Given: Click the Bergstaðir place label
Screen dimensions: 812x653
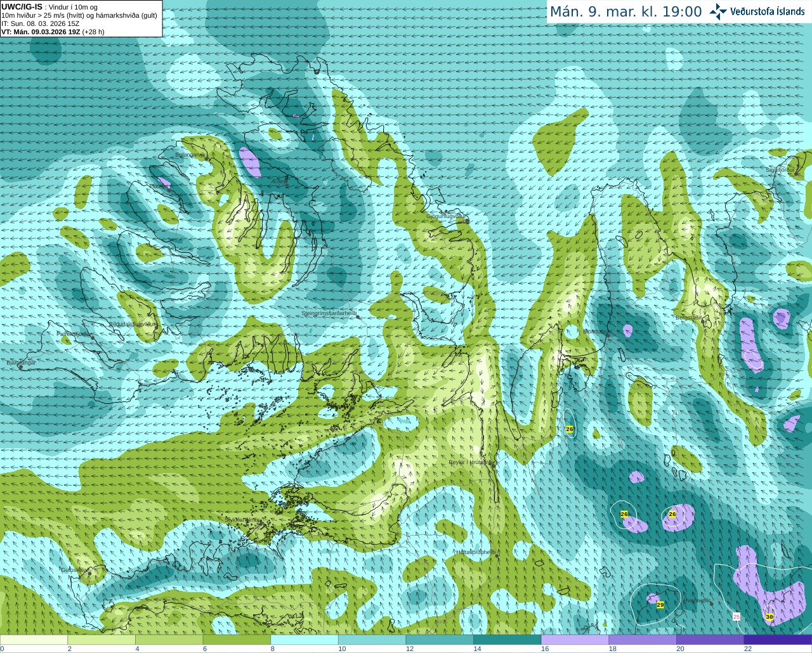Looking at the screenshot, I should pos(689,318).
